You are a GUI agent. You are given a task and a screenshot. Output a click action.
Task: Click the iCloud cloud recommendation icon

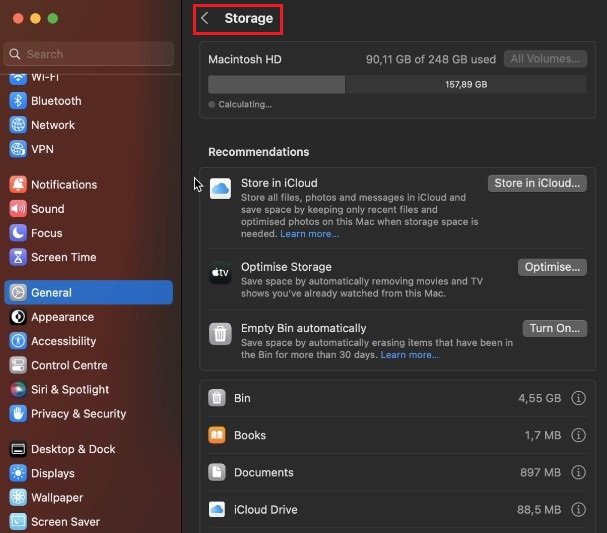pyautogui.click(x=220, y=188)
